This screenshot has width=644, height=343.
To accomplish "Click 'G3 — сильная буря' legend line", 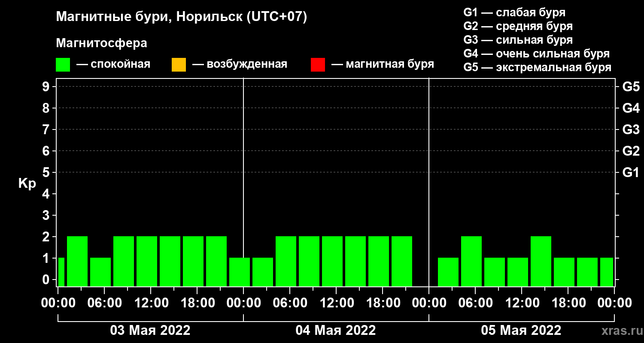I will [518, 40].
